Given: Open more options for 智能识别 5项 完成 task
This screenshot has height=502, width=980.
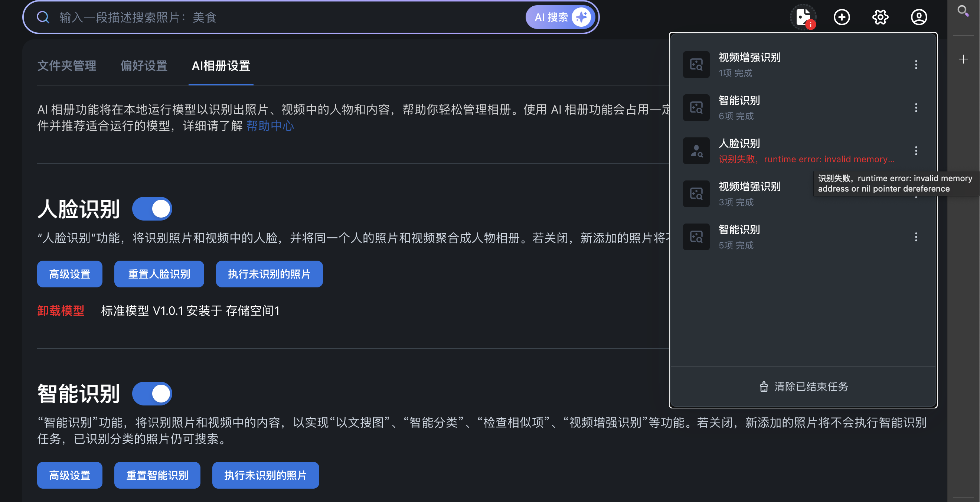Looking at the screenshot, I should coord(916,237).
